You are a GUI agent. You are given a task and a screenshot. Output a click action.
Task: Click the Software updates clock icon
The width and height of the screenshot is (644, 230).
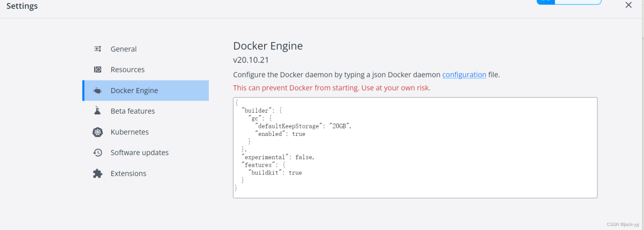point(98,152)
